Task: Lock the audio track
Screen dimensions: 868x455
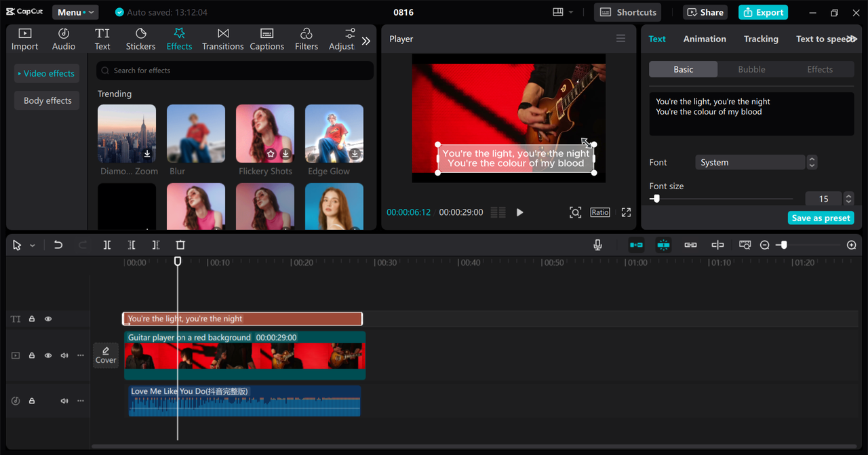Action: click(32, 401)
